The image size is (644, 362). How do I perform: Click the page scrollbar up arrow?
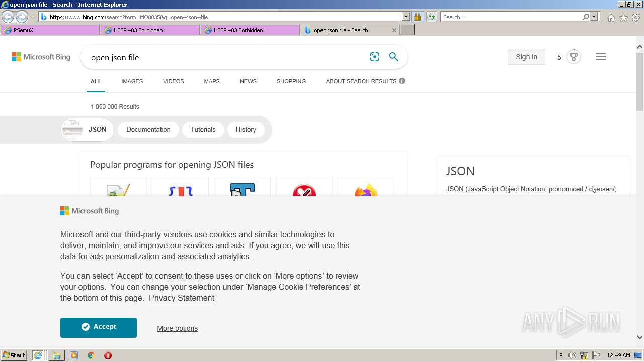(x=640, y=47)
